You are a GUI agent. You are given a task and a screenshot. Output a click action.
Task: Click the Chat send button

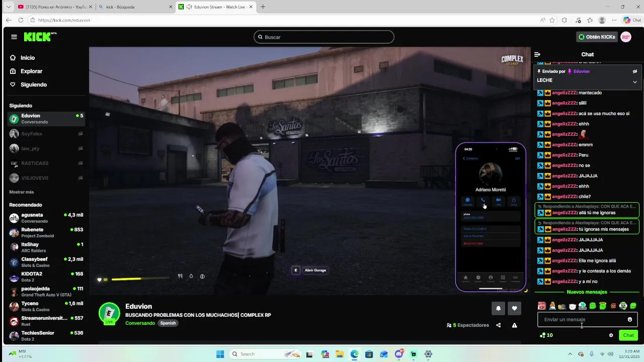click(x=628, y=335)
